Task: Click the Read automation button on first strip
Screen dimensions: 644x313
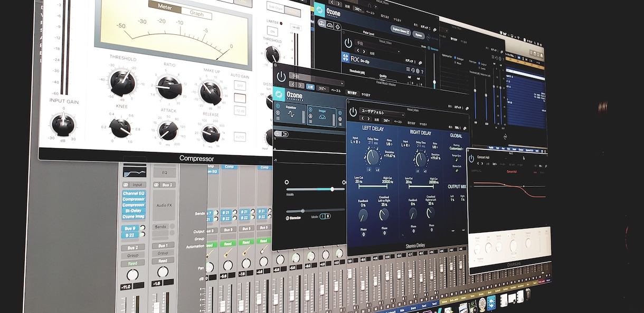Action: (133, 263)
